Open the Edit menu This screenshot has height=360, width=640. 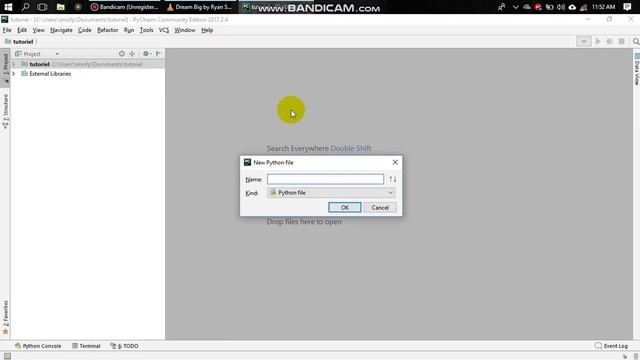(x=22, y=30)
